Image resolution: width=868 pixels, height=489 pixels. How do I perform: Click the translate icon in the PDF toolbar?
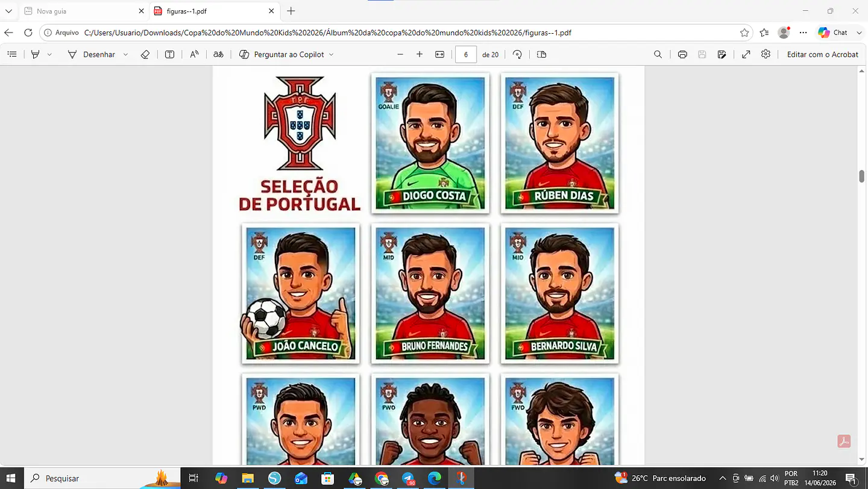219,54
